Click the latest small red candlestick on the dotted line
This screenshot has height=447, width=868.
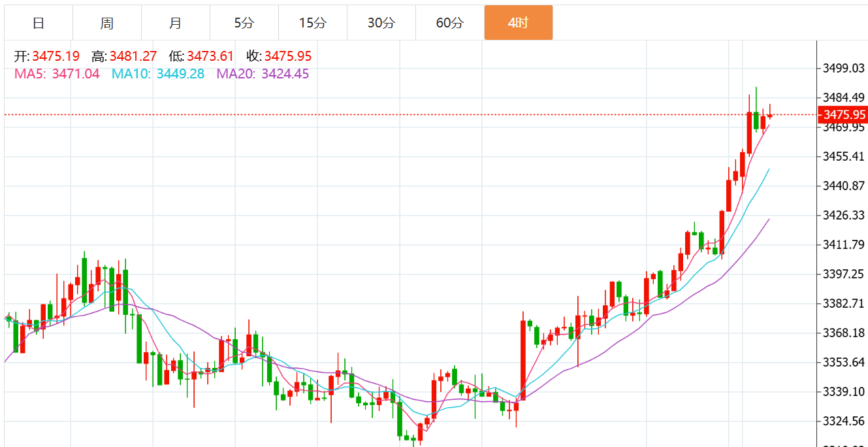(x=770, y=115)
